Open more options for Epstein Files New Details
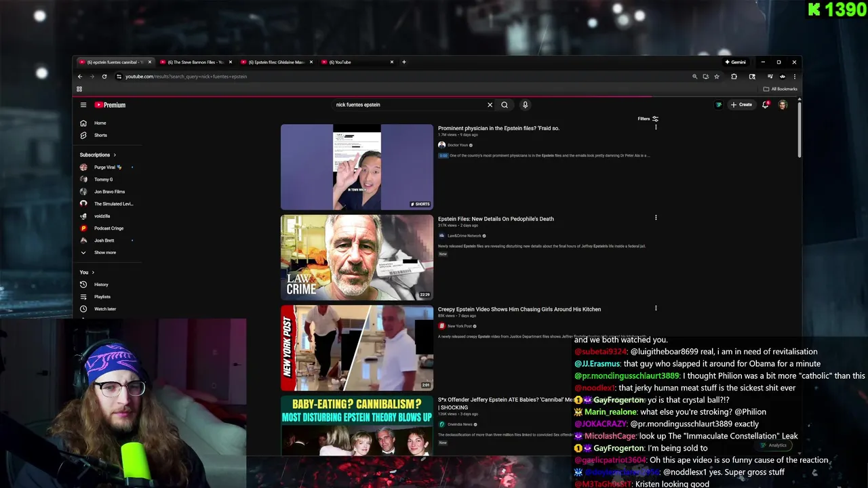Viewport: 868px width, 488px height. [x=656, y=218]
